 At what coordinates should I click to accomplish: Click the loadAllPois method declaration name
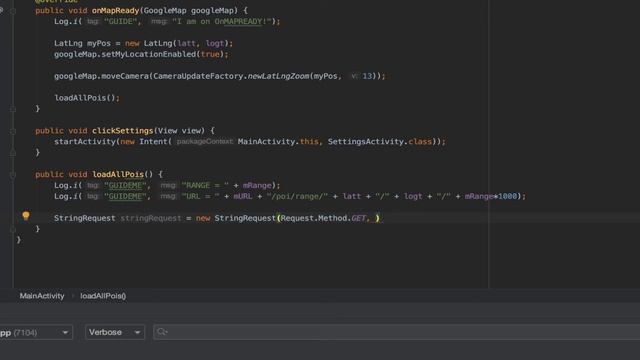(118, 174)
